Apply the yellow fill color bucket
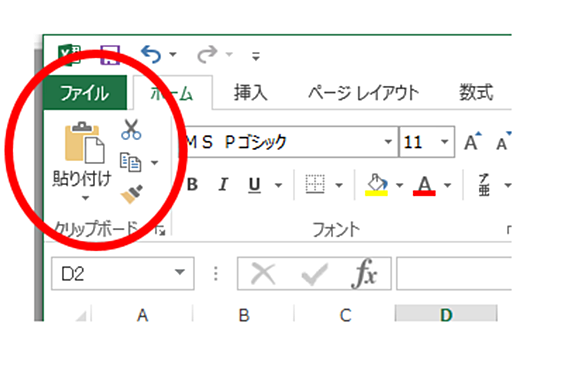The width and height of the screenshot is (586, 373). click(376, 185)
